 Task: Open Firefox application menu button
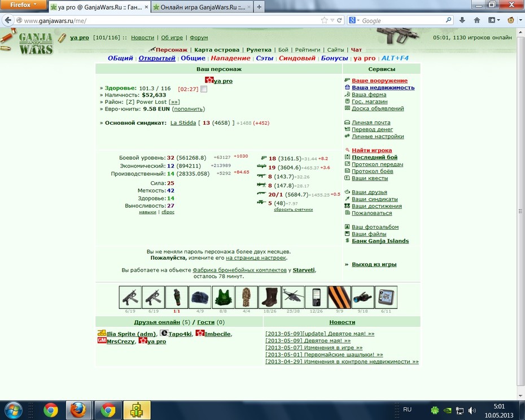[23, 5]
